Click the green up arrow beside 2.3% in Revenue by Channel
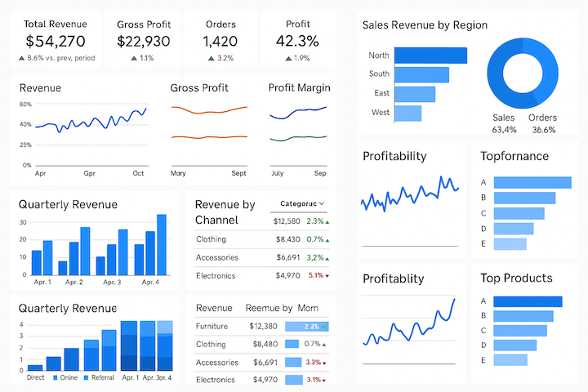Image resolution: width=588 pixels, height=392 pixels. 327,222
